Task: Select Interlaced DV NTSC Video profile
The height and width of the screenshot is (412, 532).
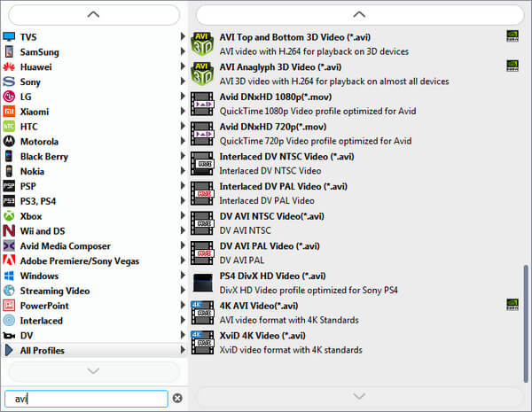Action: pyautogui.click(x=356, y=163)
